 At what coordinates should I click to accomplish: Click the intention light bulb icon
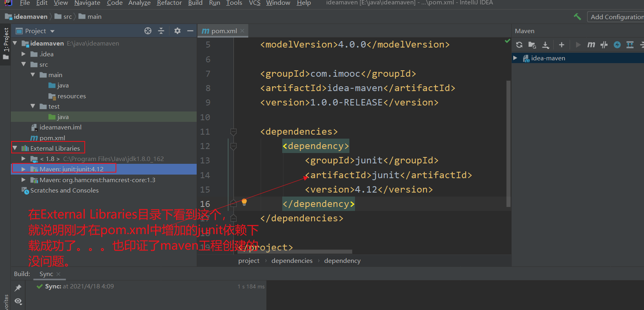point(244,202)
